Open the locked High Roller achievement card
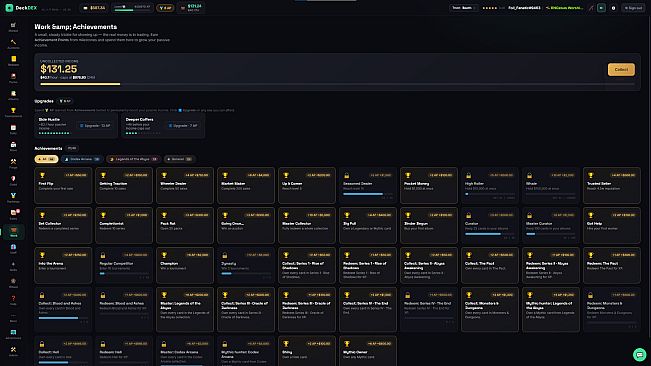Image resolution: width=651 pixels, height=366 pixels. tap(489, 185)
